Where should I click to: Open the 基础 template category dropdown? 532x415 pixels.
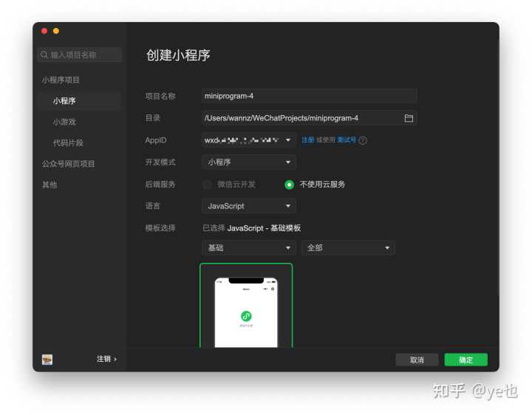coord(249,248)
